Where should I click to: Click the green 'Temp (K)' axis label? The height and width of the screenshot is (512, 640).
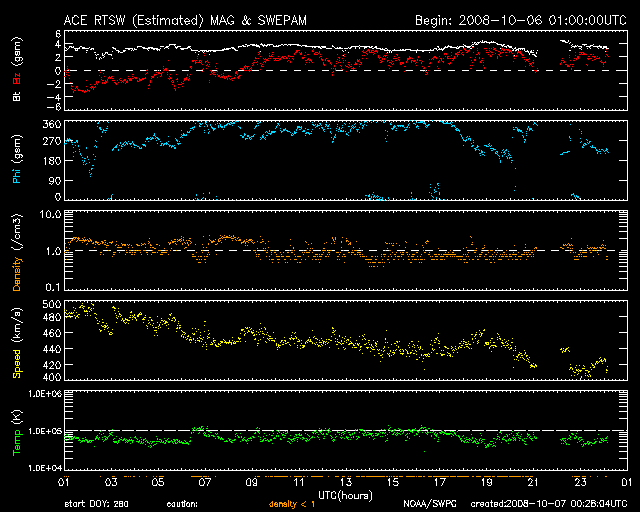click(17, 433)
